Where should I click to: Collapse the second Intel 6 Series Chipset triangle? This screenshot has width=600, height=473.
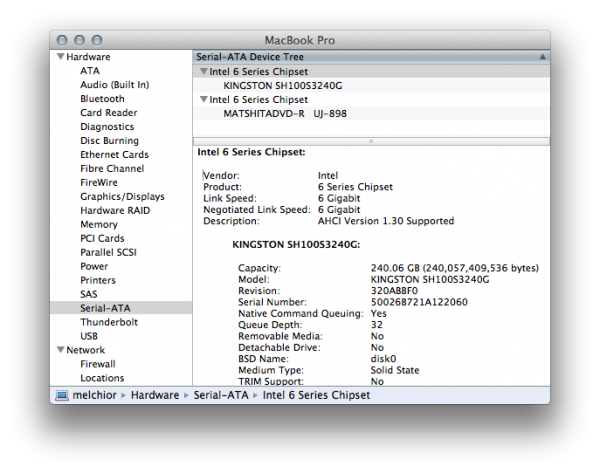click(204, 99)
